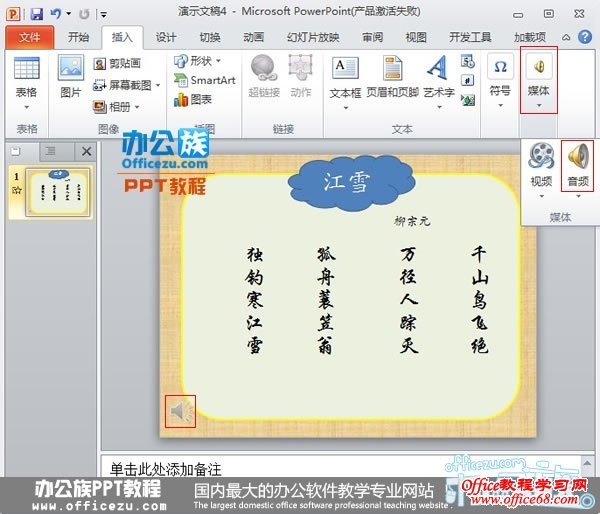Switch to the 幻灯片放映 tab
This screenshot has height=514, width=600.
point(313,37)
